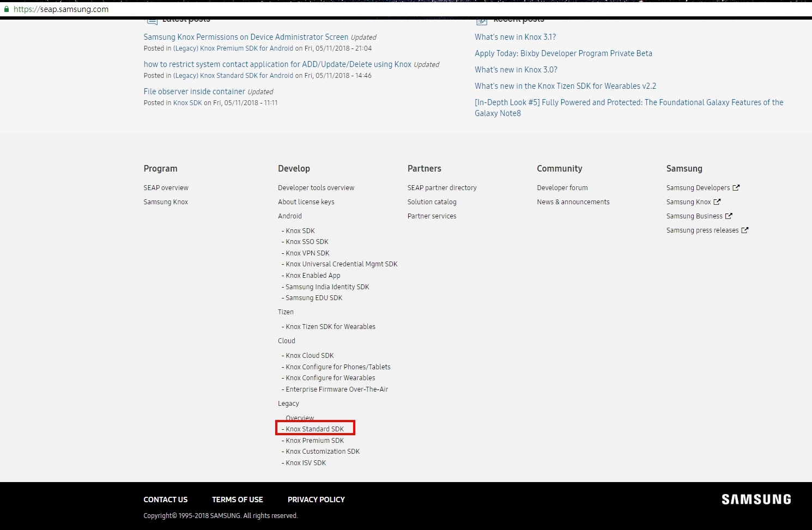Open 'Knox ISV SDK' link
This screenshot has height=530, width=812.
tap(306, 463)
